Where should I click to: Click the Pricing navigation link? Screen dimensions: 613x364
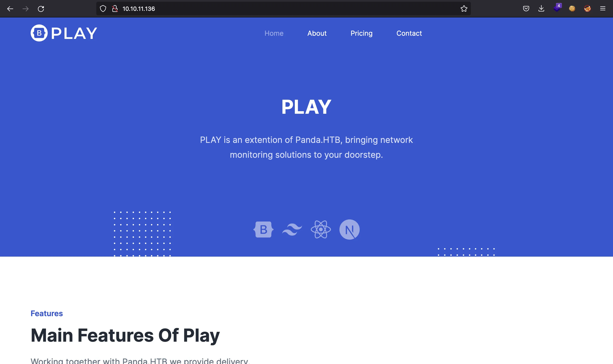361,33
